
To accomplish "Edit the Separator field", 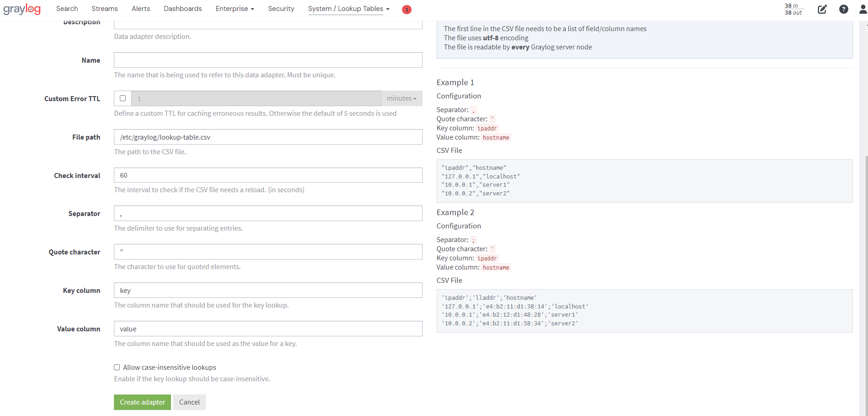I will [x=268, y=213].
